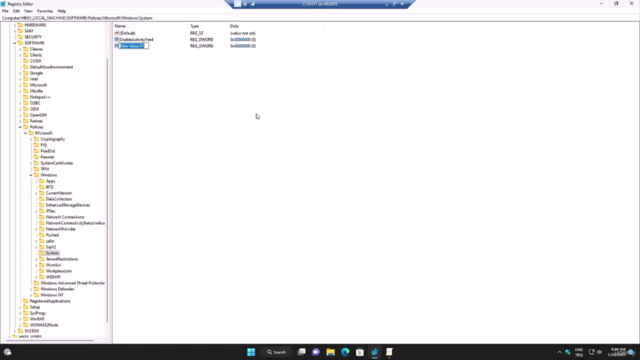Click the key tree vertical scrollbar
The height and width of the screenshot is (360, 640).
click(x=107, y=190)
